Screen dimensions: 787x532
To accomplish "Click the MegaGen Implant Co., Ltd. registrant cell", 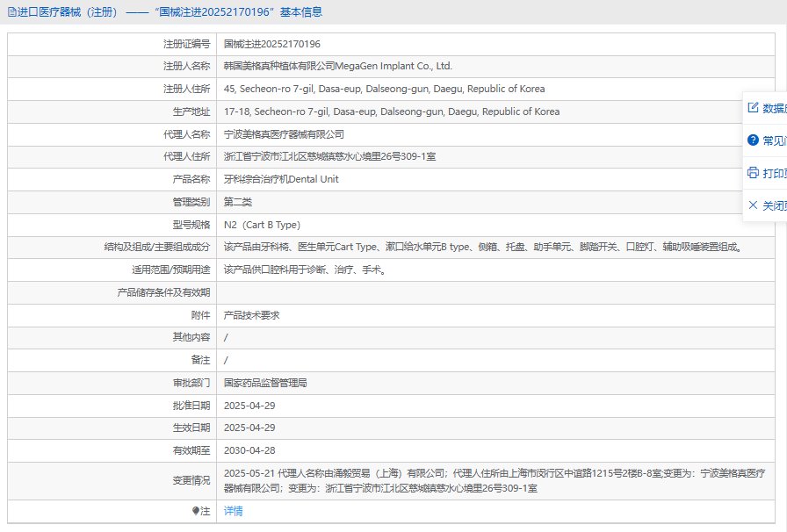I will [x=337, y=66].
